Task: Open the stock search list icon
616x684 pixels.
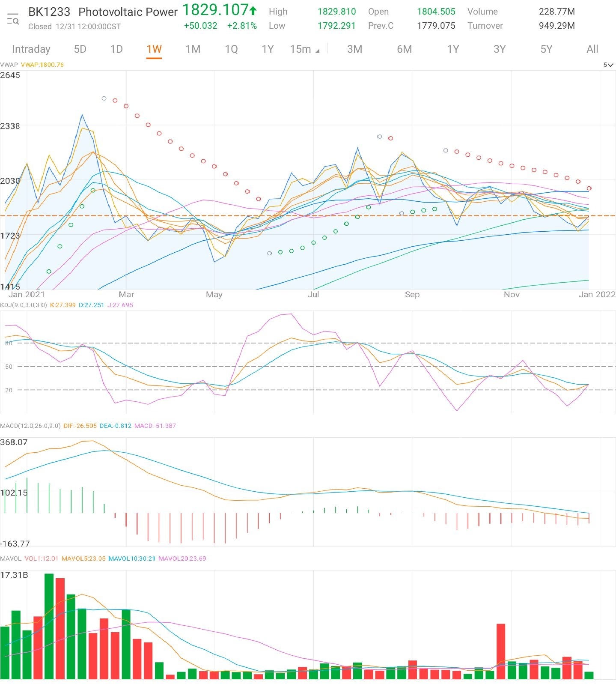Action: [13, 19]
